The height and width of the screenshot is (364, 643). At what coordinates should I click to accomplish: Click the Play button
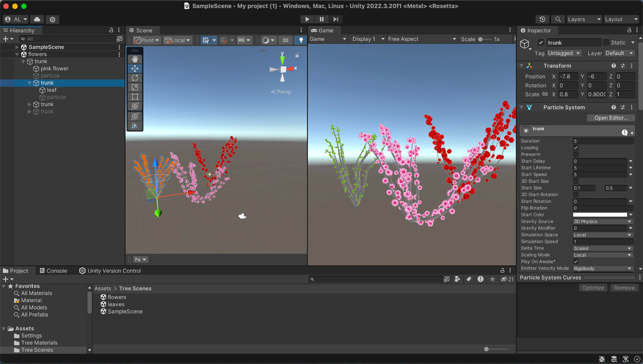point(307,19)
